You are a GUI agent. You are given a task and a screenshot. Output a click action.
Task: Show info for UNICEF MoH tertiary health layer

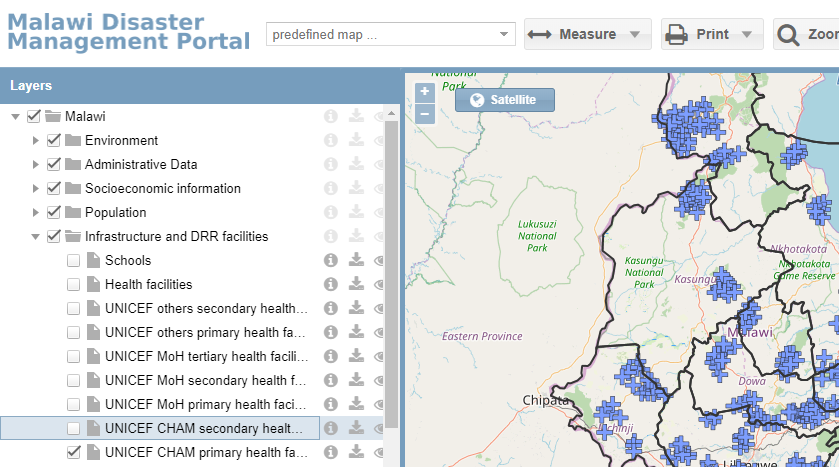click(x=331, y=356)
